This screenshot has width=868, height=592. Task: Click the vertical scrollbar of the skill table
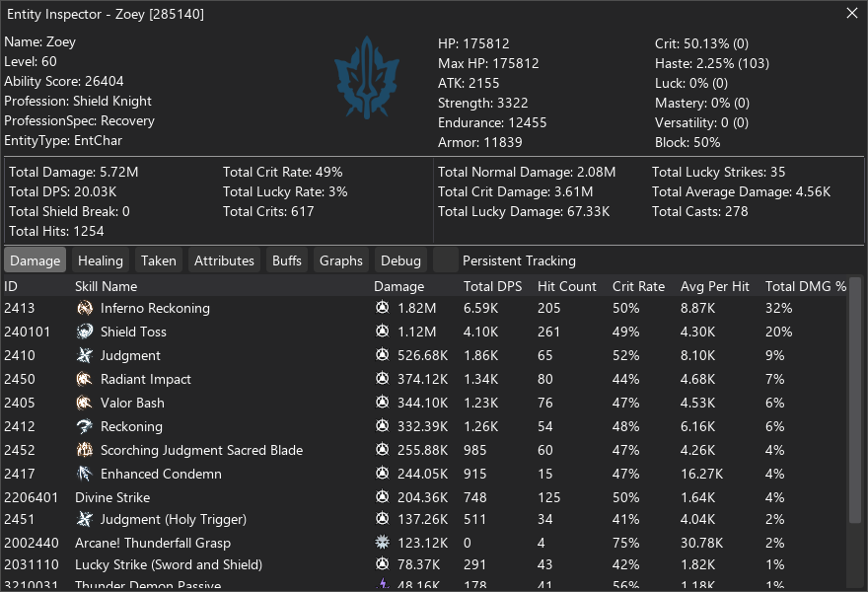tap(855, 400)
